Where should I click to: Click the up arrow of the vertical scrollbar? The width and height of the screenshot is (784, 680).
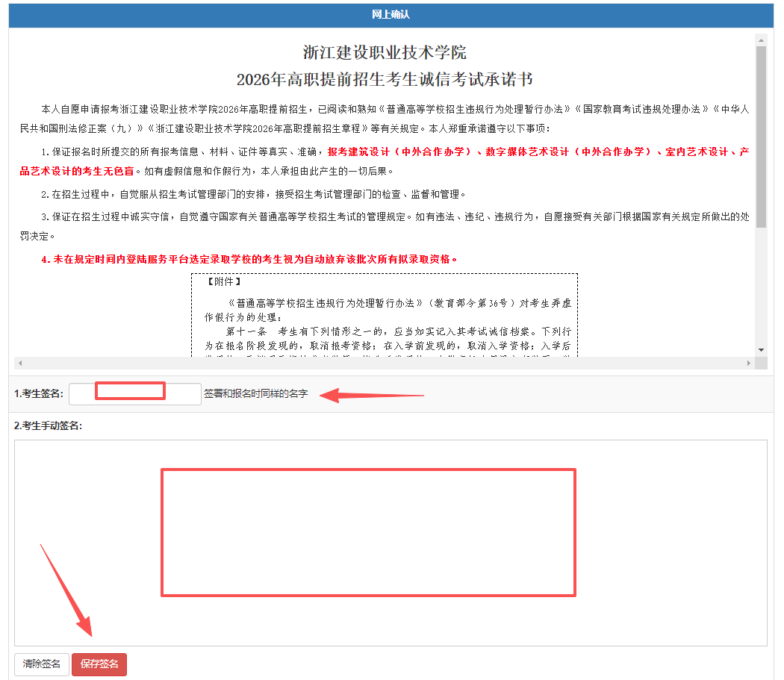(x=761, y=40)
